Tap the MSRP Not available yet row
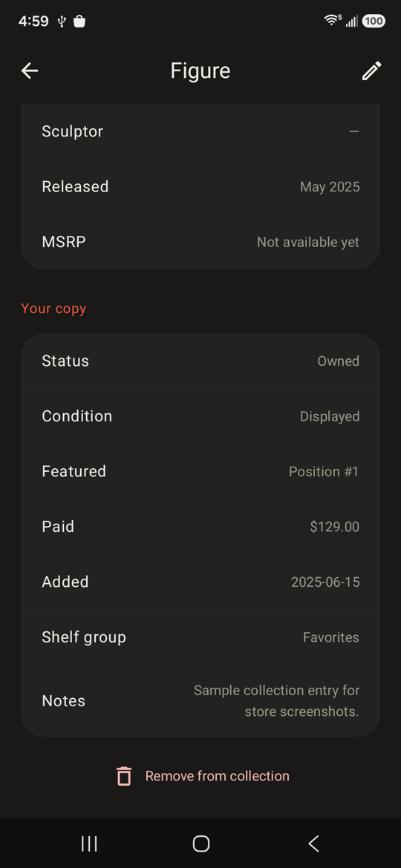This screenshot has height=868, width=401. click(x=200, y=242)
